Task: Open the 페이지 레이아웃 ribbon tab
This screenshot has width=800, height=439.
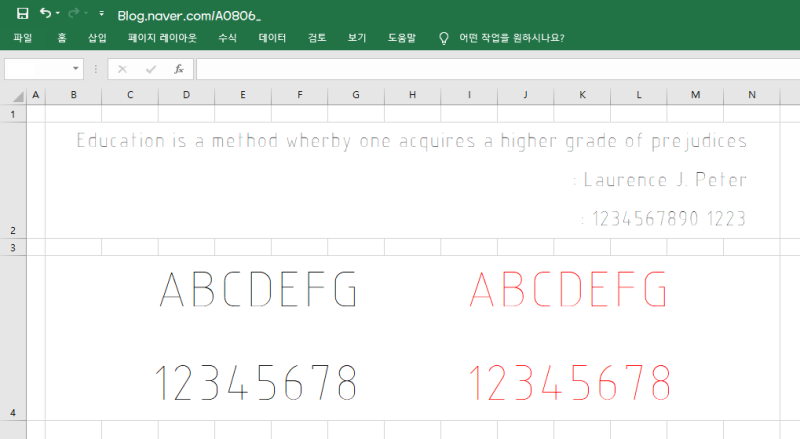Action: tap(162, 38)
